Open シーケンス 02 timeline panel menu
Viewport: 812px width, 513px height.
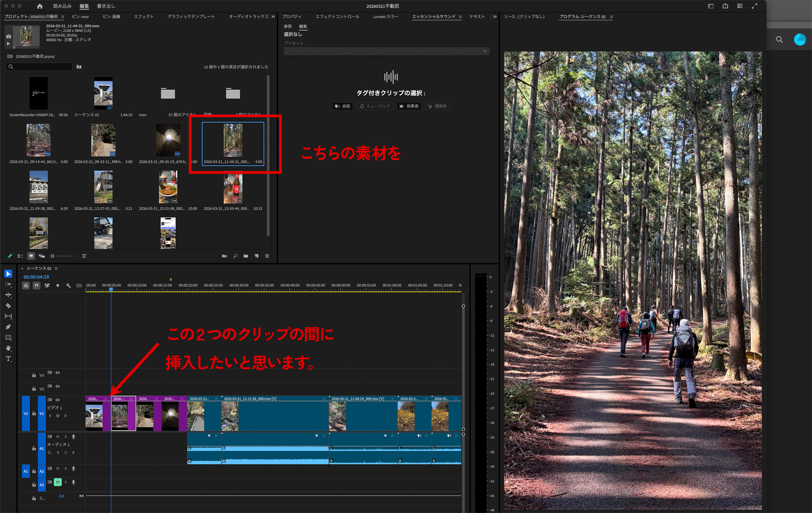[56, 268]
